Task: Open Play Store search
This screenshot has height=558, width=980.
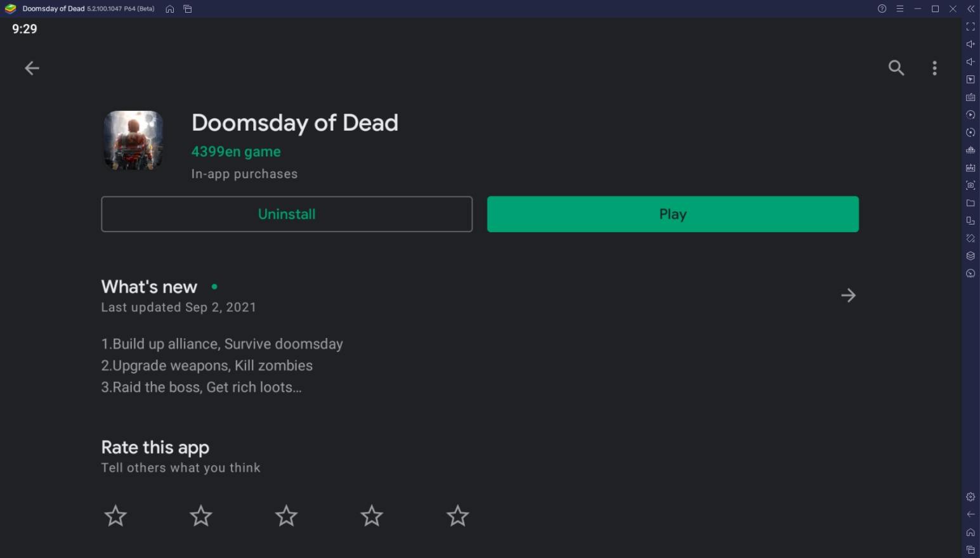Action: click(x=896, y=68)
